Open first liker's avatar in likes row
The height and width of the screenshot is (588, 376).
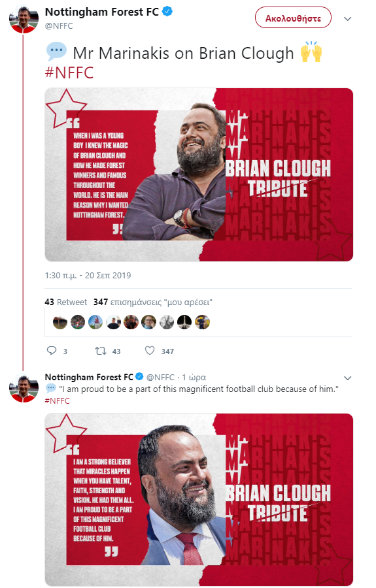[x=60, y=321]
